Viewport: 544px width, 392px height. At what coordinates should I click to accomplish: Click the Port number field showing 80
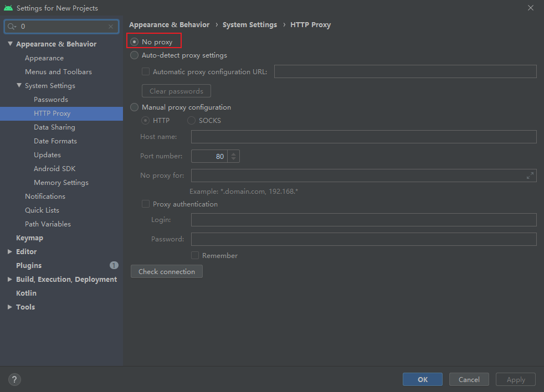click(209, 156)
